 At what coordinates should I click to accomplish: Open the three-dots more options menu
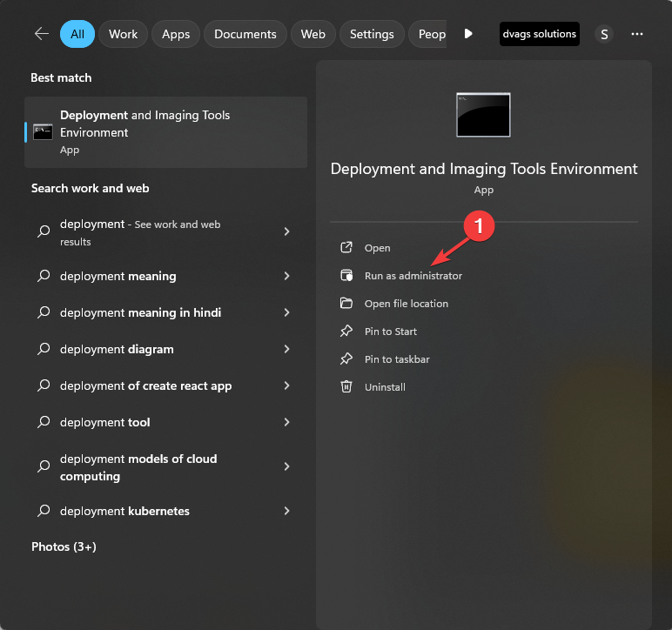pos(637,34)
